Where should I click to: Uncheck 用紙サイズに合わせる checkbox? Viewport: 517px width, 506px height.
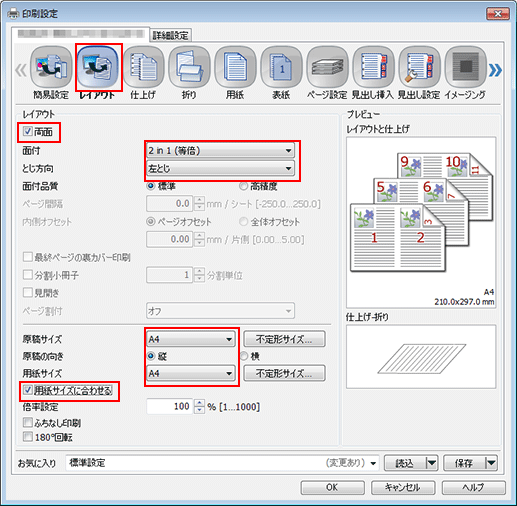click(28, 390)
